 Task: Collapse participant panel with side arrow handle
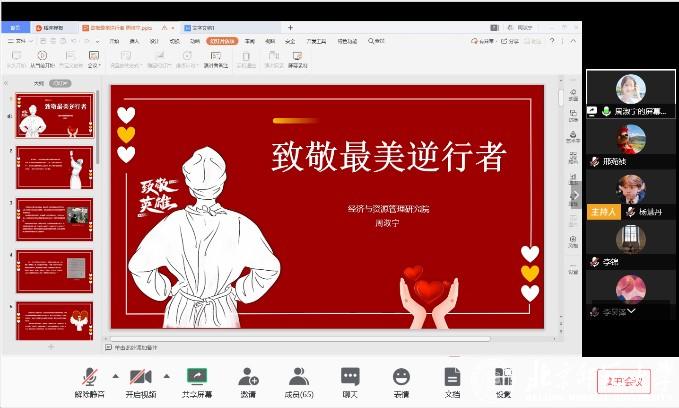[x=574, y=193]
